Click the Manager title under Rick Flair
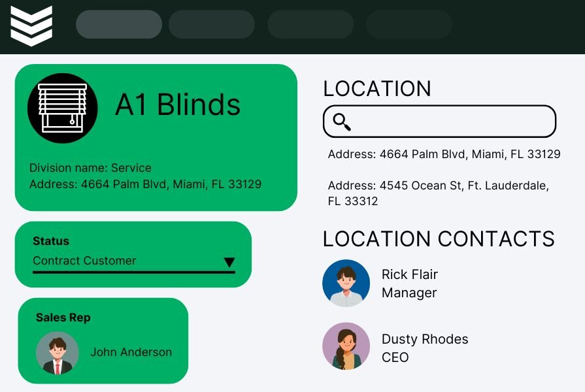585x392 pixels. click(x=409, y=293)
